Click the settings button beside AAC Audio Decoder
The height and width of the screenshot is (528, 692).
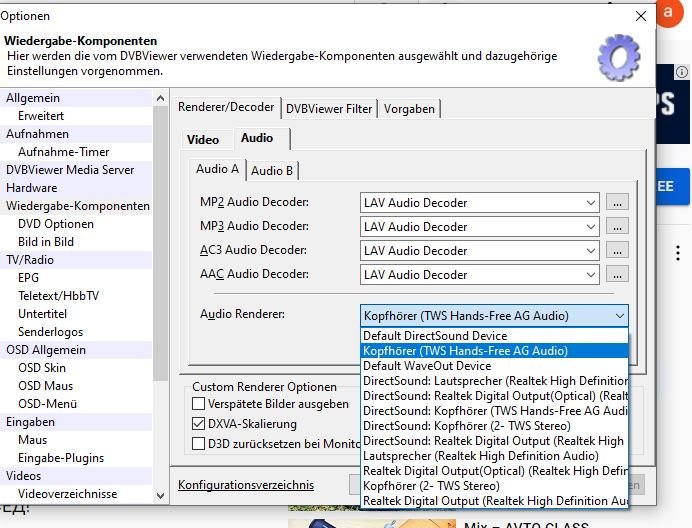tap(618, 275)
